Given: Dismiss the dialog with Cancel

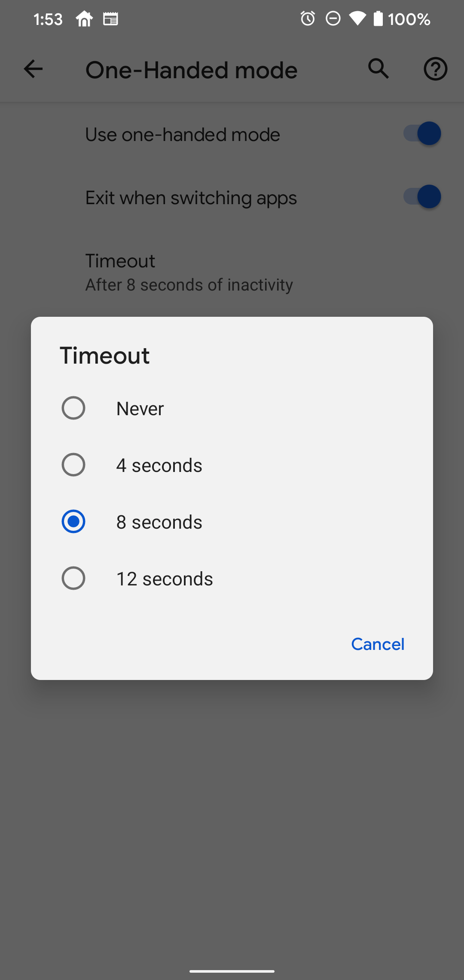Looking at the screenshot, I should click(377, 644).
